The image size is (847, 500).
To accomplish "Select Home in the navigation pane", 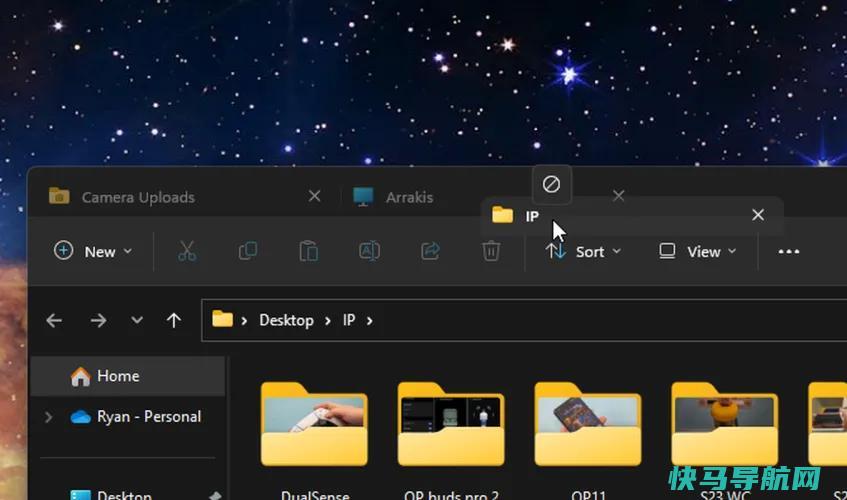I will [127, 376].
